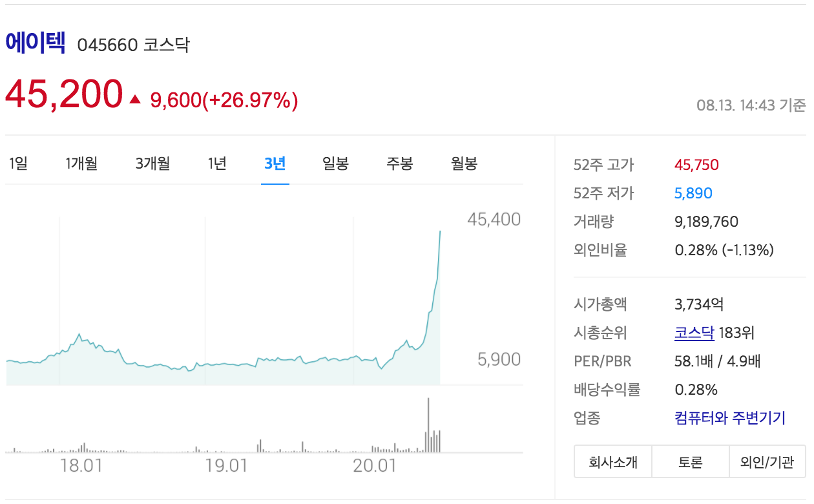Viewport: 814px width, 504px height.
Task: Open the 토론 discussion button
Action: point(690,462)
